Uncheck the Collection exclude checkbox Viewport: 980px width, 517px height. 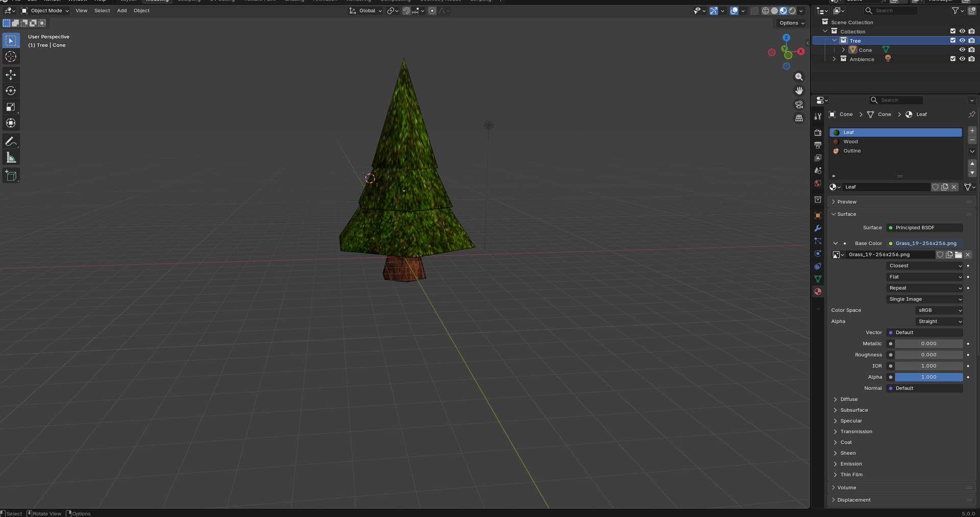coord(952,31)
